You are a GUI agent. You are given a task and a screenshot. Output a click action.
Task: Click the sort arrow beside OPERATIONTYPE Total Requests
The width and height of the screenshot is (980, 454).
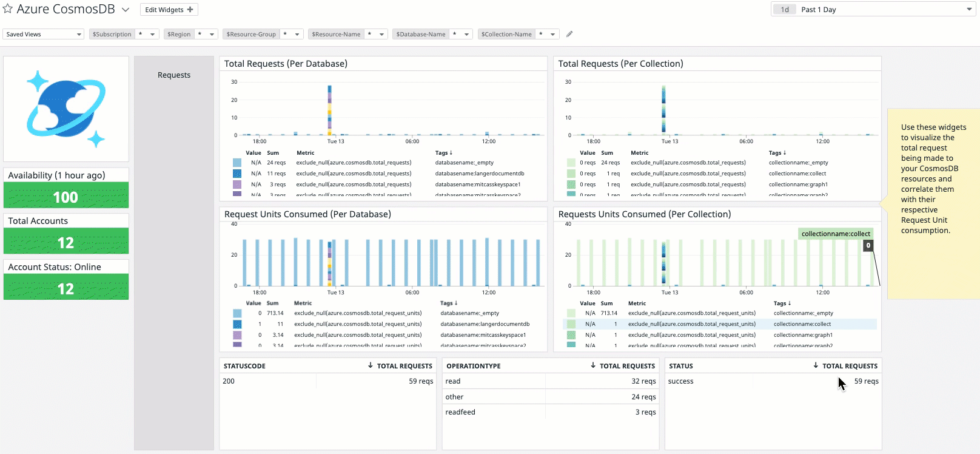593,365
